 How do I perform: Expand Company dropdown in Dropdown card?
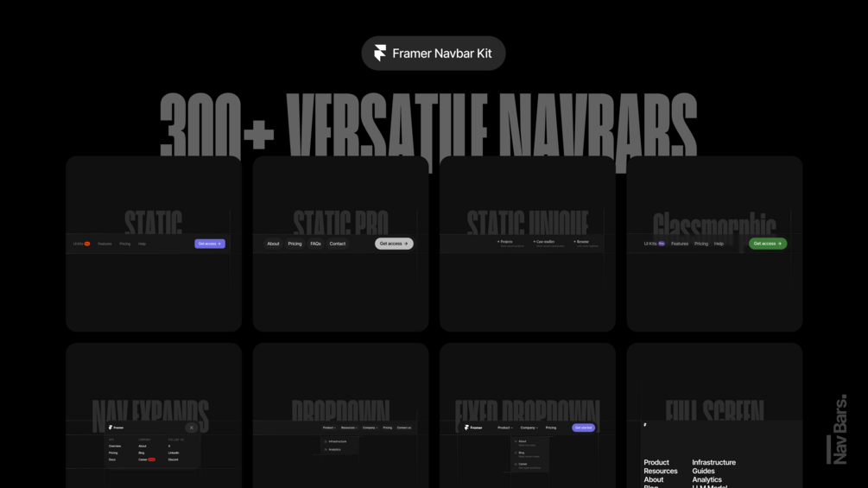(x=370, y=428)
